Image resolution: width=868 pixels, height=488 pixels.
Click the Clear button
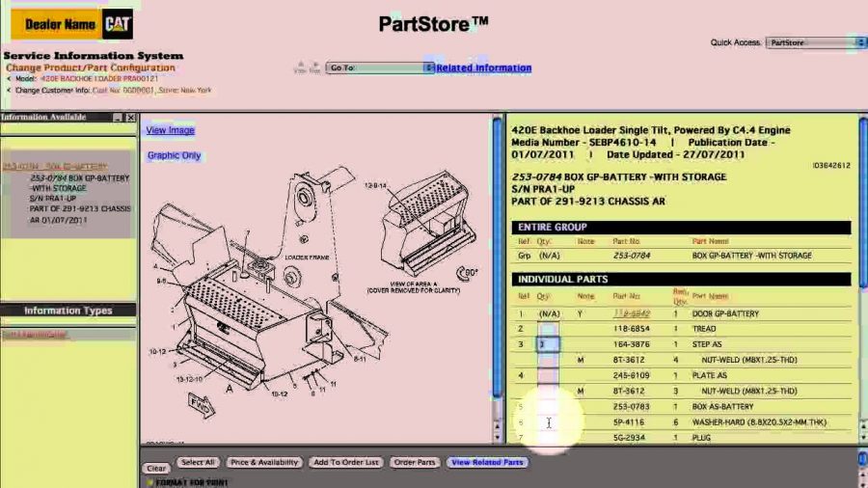[156, 468]
